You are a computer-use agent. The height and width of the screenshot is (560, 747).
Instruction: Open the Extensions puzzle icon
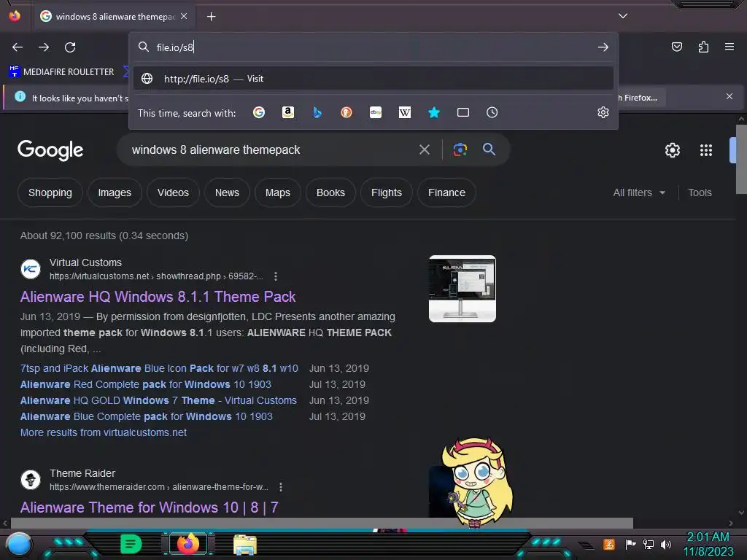pos(703,47)
